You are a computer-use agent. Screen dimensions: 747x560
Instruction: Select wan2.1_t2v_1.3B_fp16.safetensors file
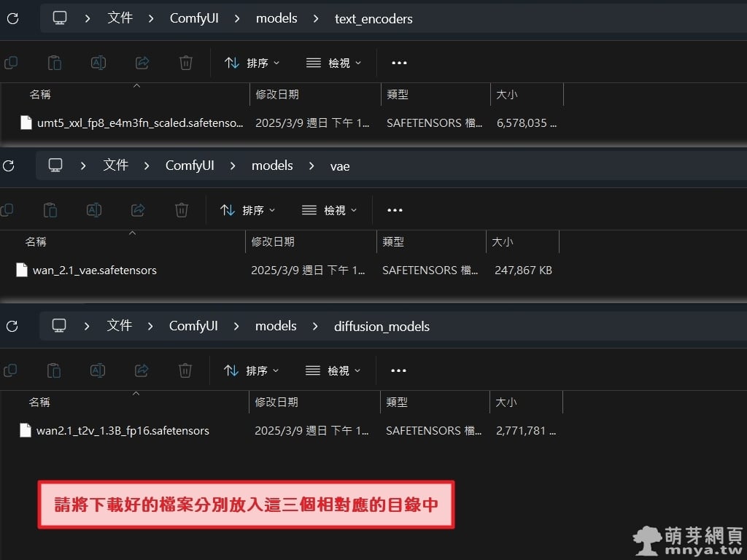point(123,431)
